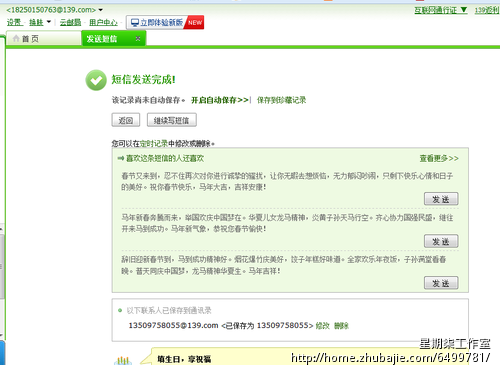500x365 pixels.
Task: Select the 13509758055@139.com contact text
Action: pos(173,325)
